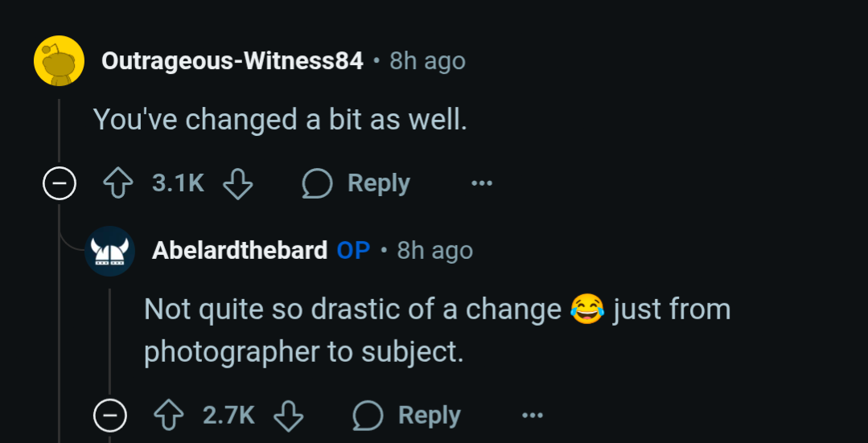Viewport: 868px width, 443px height.
Task: Upvote Outrageous-Witness84's comment
Action: click(118, 183)
